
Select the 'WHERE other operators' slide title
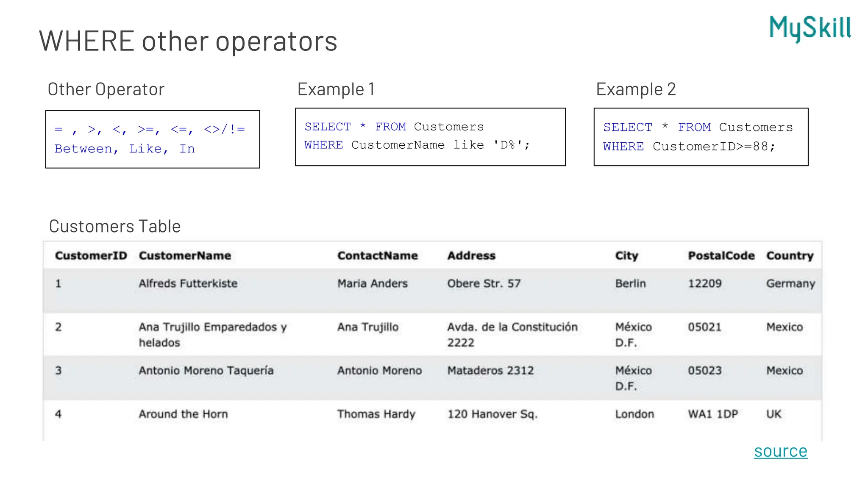188,41
